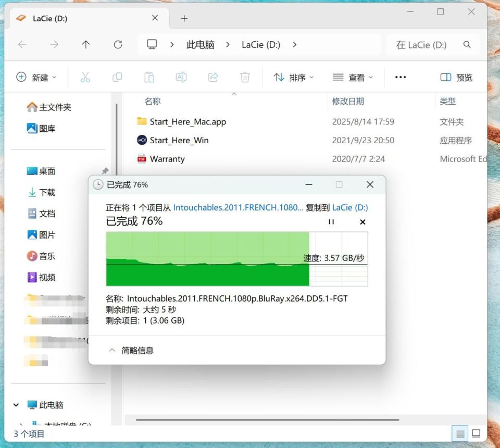Screen dimensions: 500x448
Task: Click the copy speed progress graph
Action: coord(236,259)
